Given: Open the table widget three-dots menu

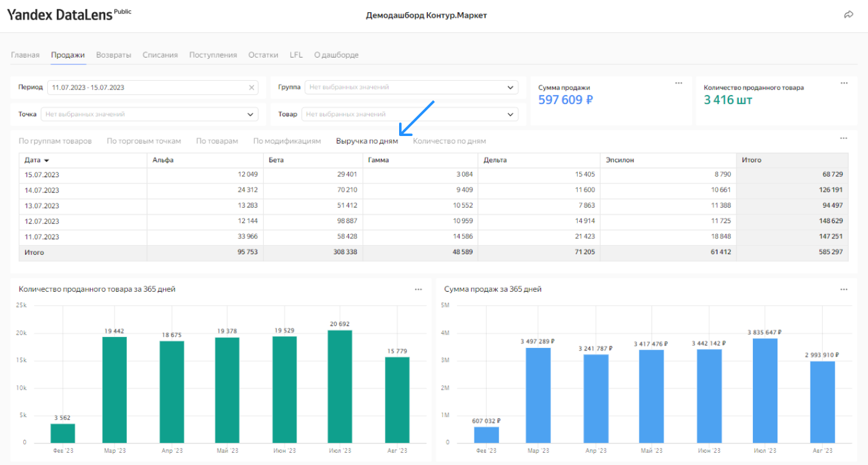Looking at the screenshot, I should pos(844,138).
